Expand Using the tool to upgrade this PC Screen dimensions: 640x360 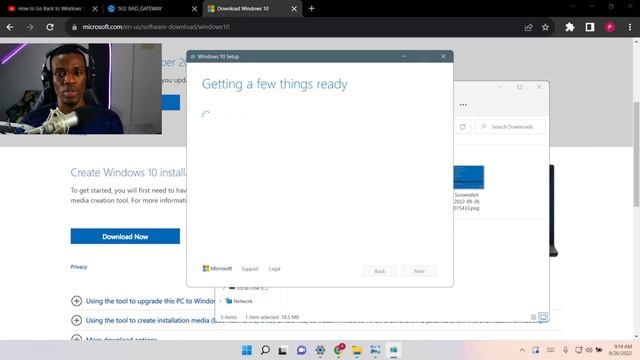[x=76, y=301]
